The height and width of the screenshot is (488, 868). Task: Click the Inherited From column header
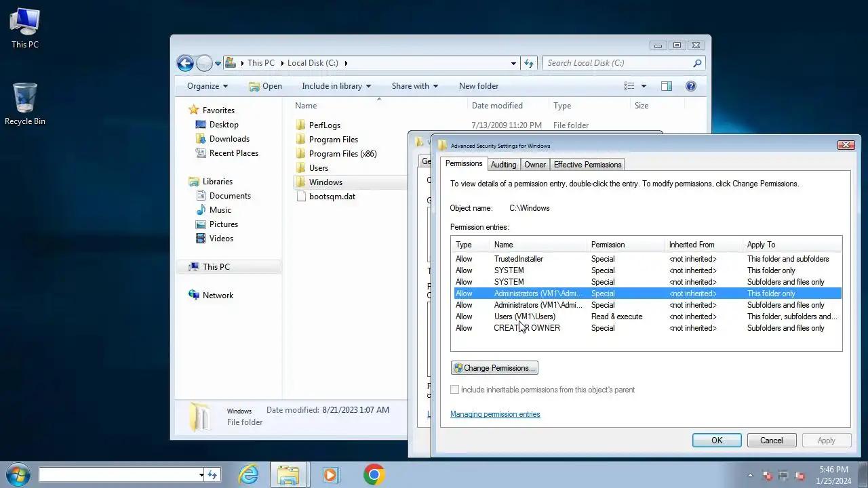(703, 245)
